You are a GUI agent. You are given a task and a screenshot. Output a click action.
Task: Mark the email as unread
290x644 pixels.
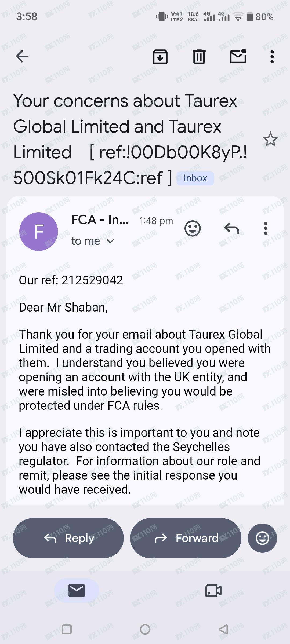(x=238, y=56)
